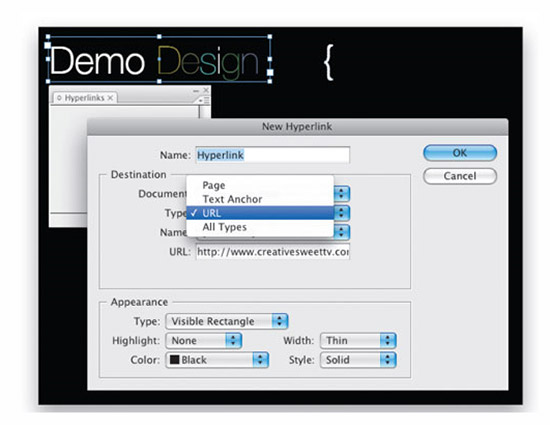Image resolution: width=550 pixels, height=425 pixels.
Task: Click the Document dropdown stepper arrows
Action: (342, 194)
